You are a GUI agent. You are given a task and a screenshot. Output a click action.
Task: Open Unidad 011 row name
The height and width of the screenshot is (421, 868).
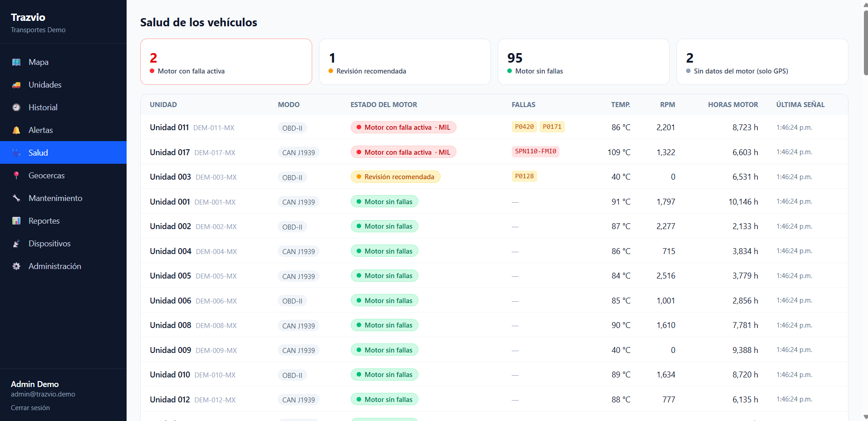point(169,127)
